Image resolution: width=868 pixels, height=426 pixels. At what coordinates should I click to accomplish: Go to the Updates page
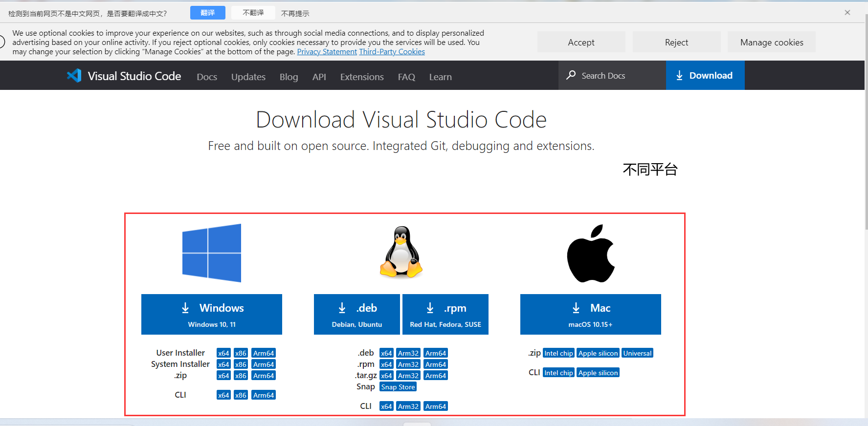pyautogui.click(x=248, y=77)
